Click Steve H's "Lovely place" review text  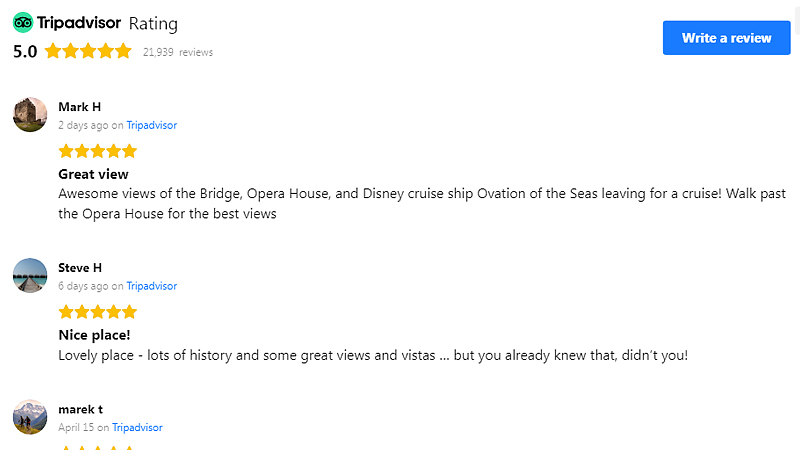coord(373,355)
